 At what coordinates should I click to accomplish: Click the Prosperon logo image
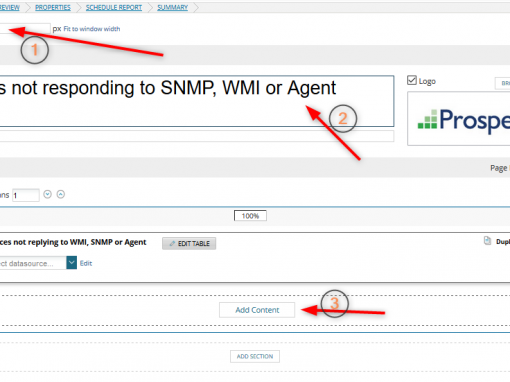click(459, 119)
